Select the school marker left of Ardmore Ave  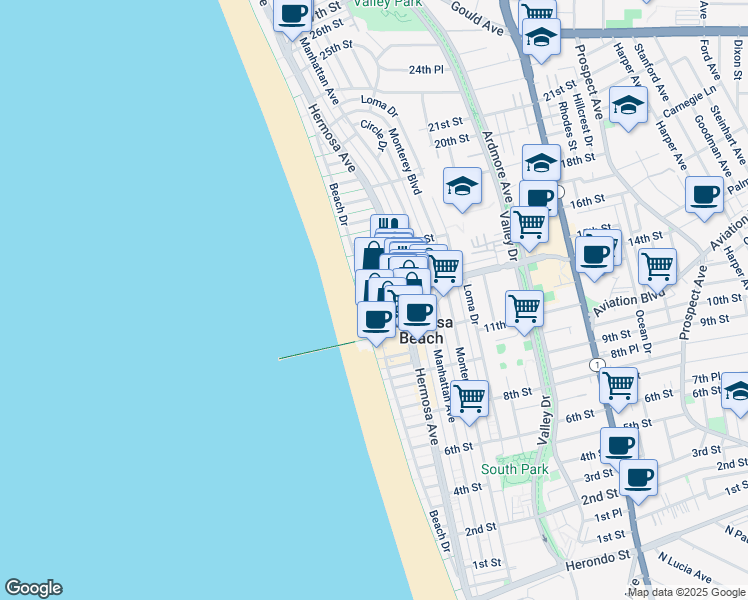pos(463,186)
